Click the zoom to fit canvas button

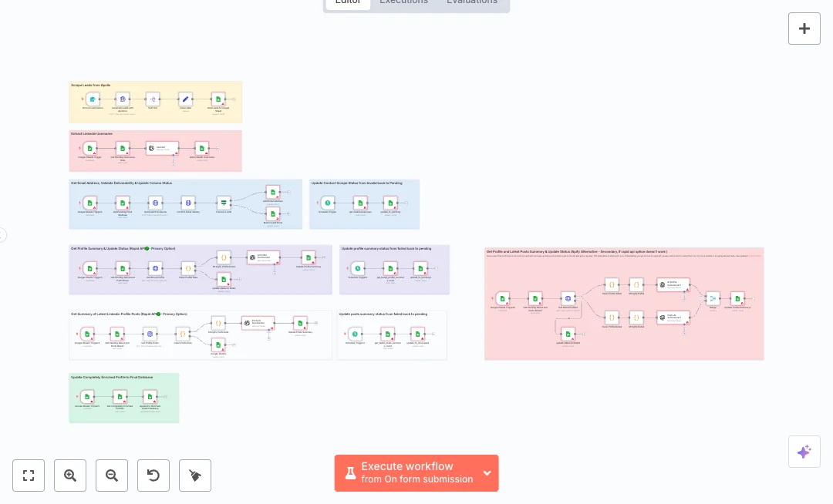point(29,475)
